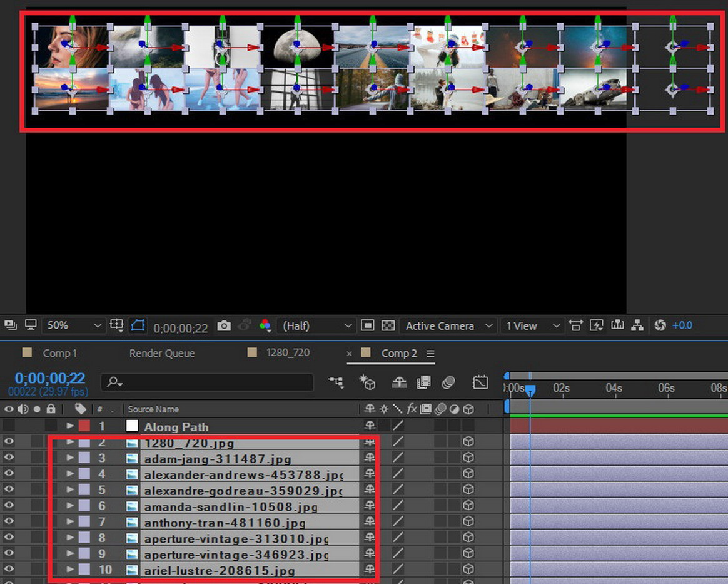Image resolution: width=728 pixels, height=584 pixels.
Task: Open the Timeline panel icon in viewer
Action: coord(617,325)
